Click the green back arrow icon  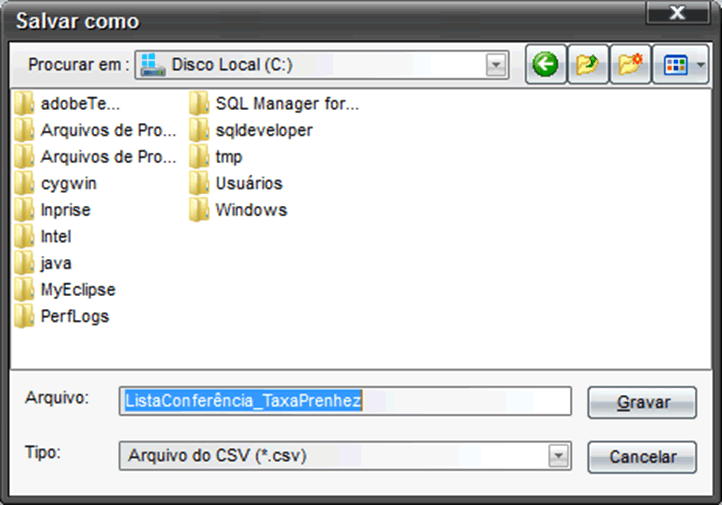(x=546, y=64)
